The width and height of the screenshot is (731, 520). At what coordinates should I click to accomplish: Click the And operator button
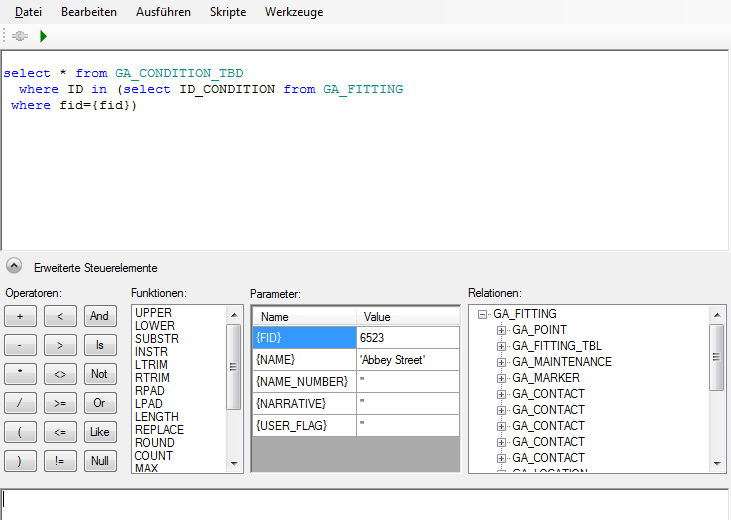(99, 316)
